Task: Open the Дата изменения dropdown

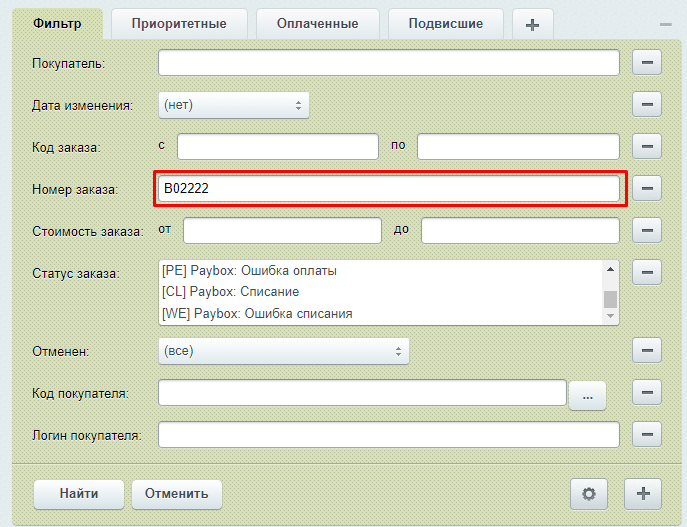Action: pos(233,105)
